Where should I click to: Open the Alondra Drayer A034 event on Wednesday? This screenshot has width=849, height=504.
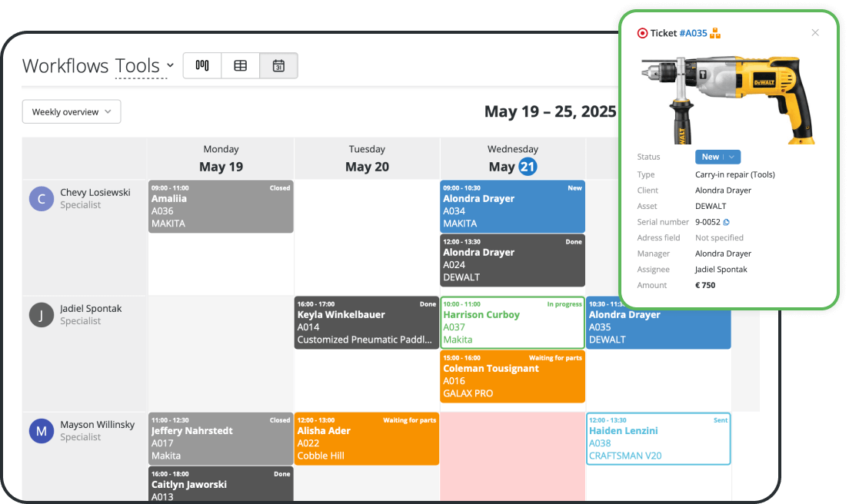(512, 206)
